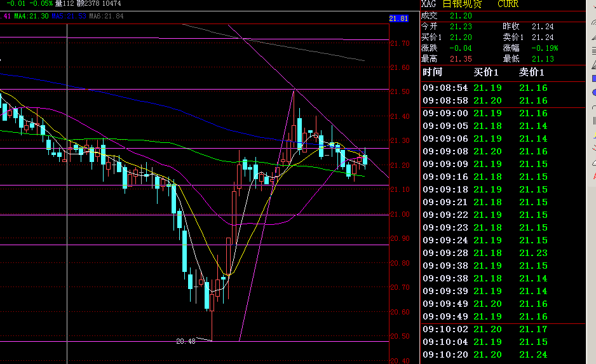The height and width of the screenshot is (364, 596).
Task: Click ask price 21.24 in 09:10:20 row
Action: tap(533, 355)
